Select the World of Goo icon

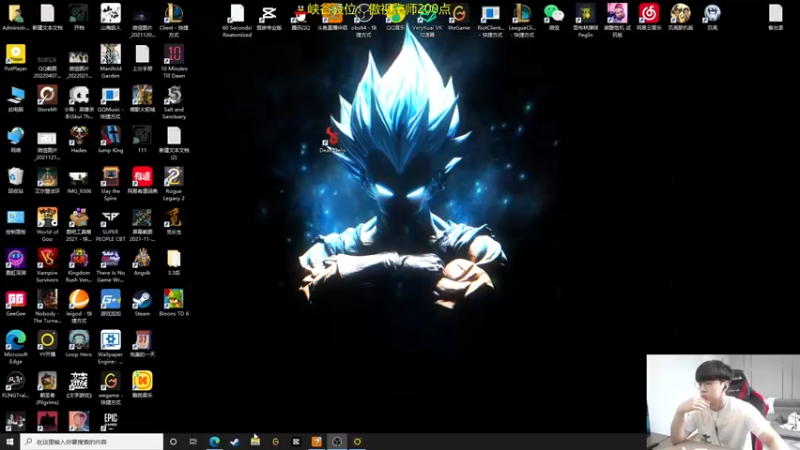[47, 224]
